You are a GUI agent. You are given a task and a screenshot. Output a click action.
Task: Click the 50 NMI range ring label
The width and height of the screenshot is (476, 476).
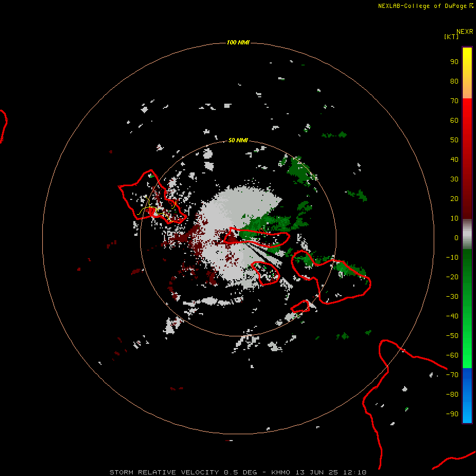[x=238, y=140]
